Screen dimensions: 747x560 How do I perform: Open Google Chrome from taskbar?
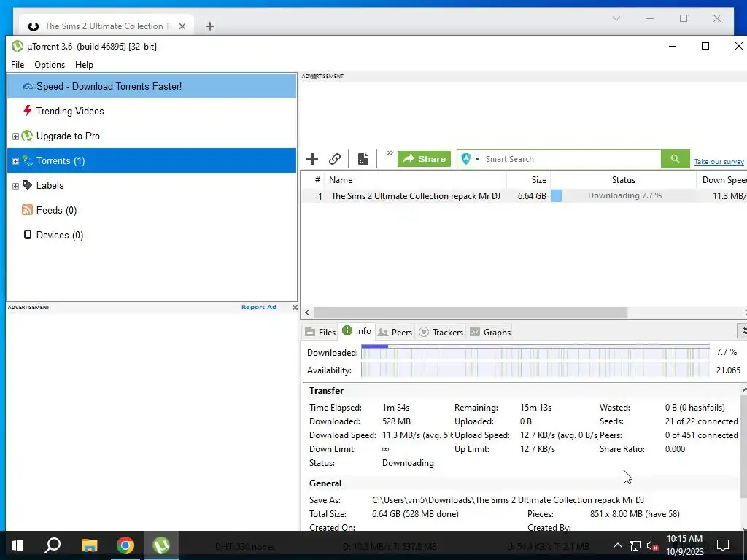125,545
